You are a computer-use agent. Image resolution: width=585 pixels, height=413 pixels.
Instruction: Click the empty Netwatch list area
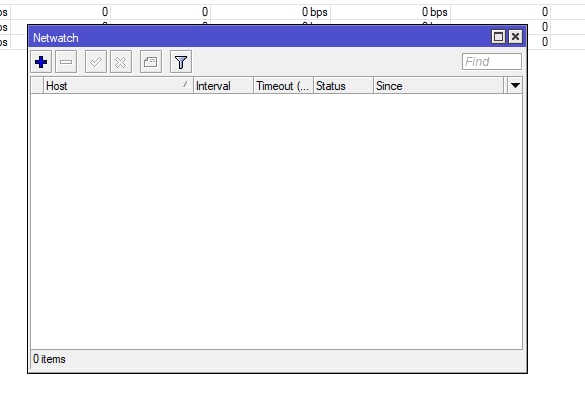tap(276, 221)
